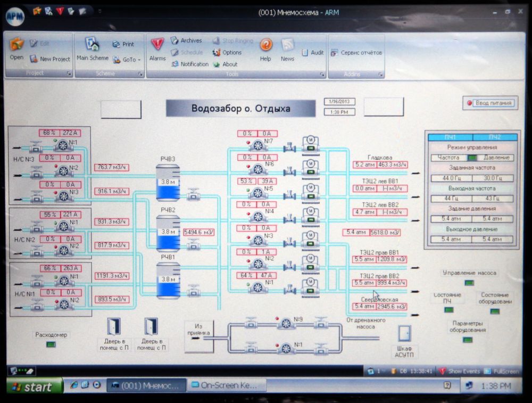Select pump N:7 on the mnemonic scheme
The image size is (532, 403).
259,145
